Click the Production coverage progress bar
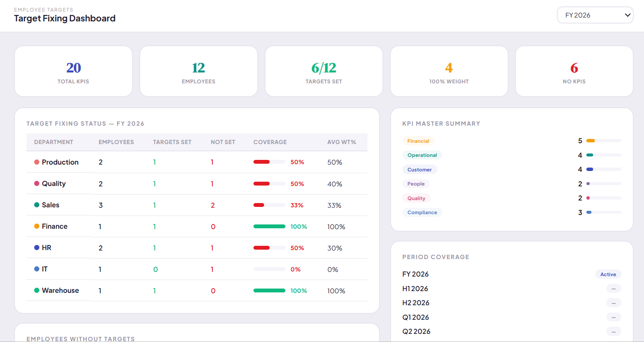Image resolution: width=644 pixels, height=342 pixels. pos(269,162)
